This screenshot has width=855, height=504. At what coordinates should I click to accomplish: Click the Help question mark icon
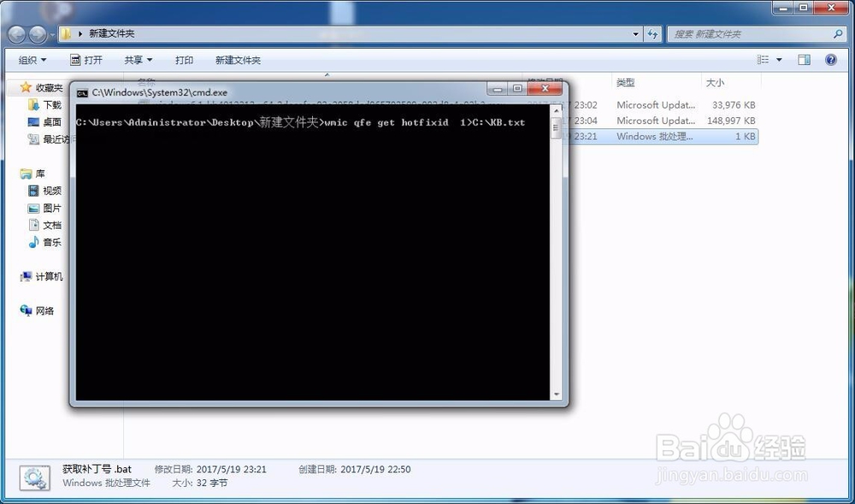[x=828, y=59]
